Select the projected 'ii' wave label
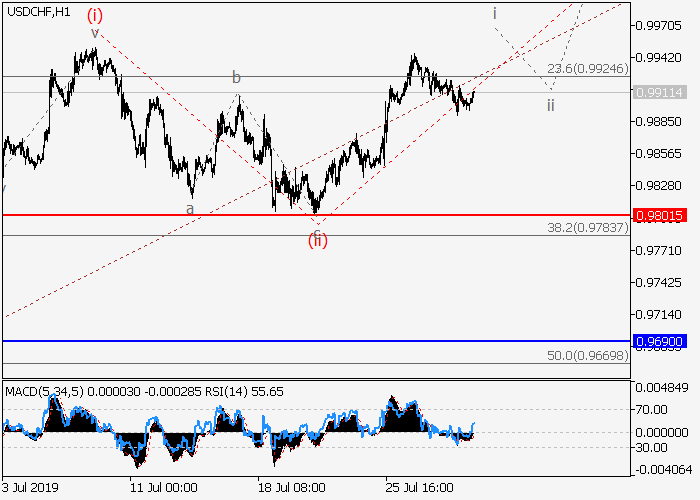The height and width of the screenshot is (500, 700). (x=550, y=103)
